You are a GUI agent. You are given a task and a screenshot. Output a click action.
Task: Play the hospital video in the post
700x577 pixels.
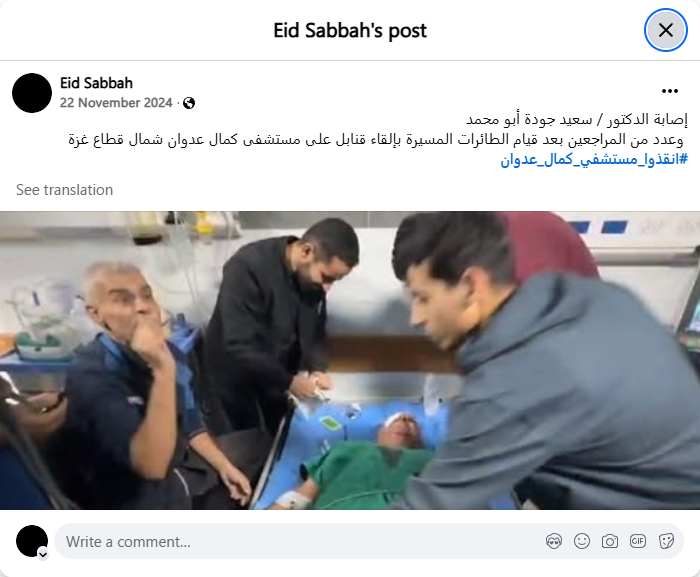point(350,360)
